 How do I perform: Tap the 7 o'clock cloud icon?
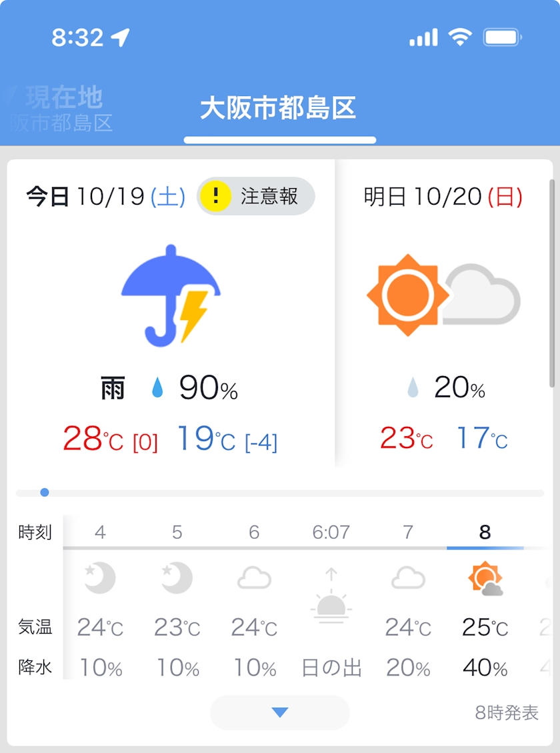point(408,578)
